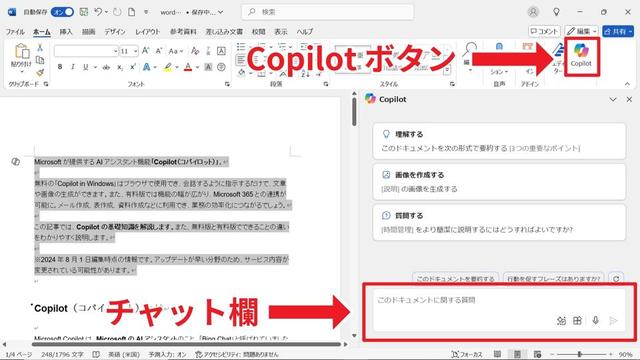
Task: Click the bullet list icon
Action: (241, 47)
